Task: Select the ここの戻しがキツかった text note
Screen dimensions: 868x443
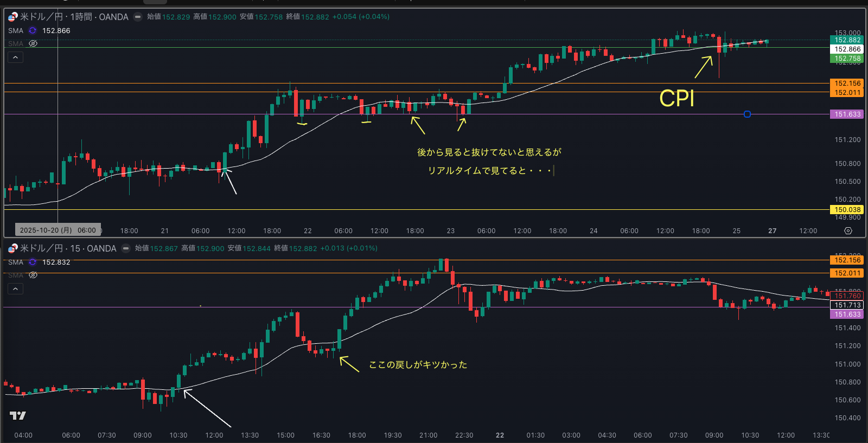Action: click(x=418, y=365)
